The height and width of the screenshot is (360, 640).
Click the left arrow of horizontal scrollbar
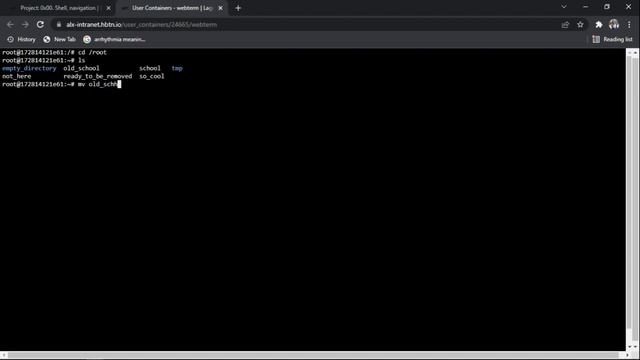pos(4,355)
